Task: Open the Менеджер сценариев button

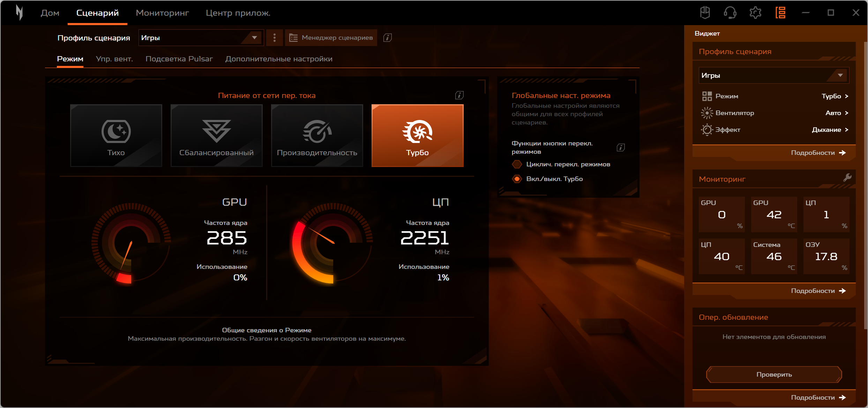Action: 331,38
